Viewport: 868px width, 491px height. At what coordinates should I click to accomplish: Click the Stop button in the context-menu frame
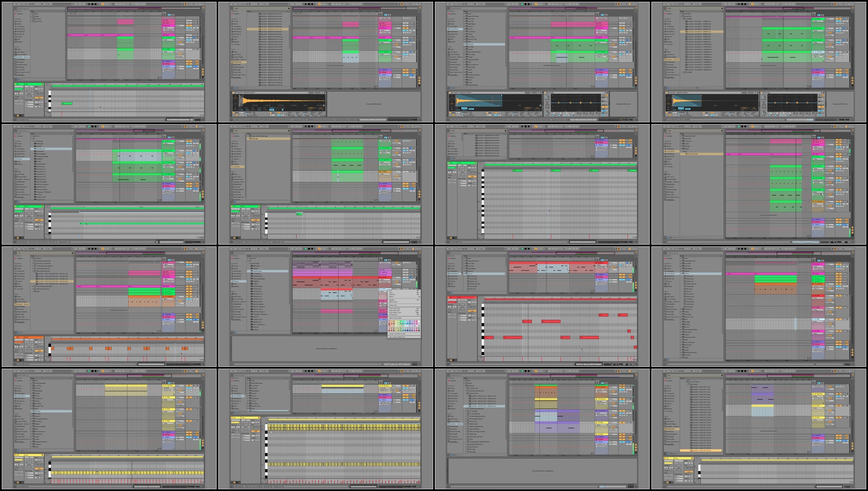click(309, 249)
